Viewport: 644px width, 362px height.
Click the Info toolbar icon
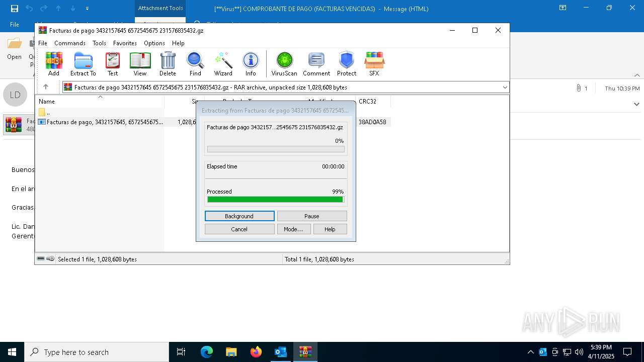[251, 64]
